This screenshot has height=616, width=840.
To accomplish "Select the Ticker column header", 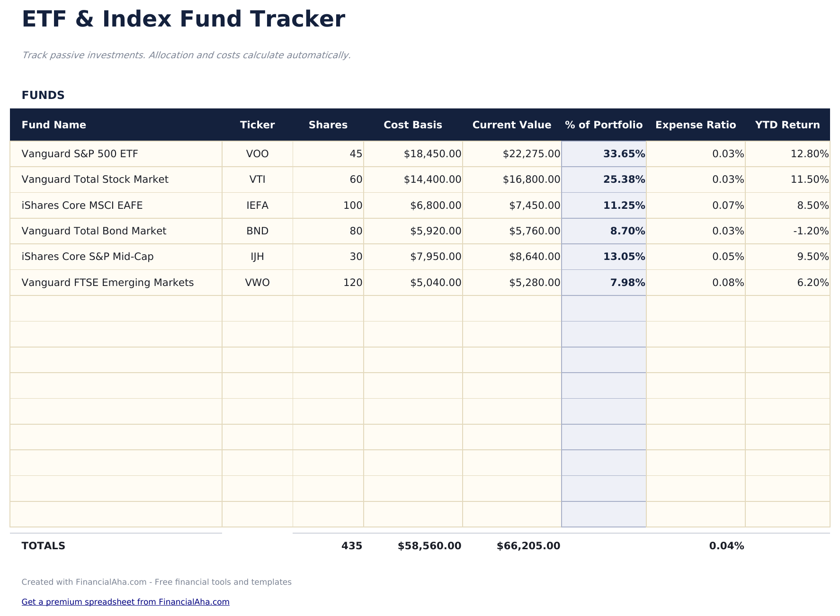I will coord(257,125).
